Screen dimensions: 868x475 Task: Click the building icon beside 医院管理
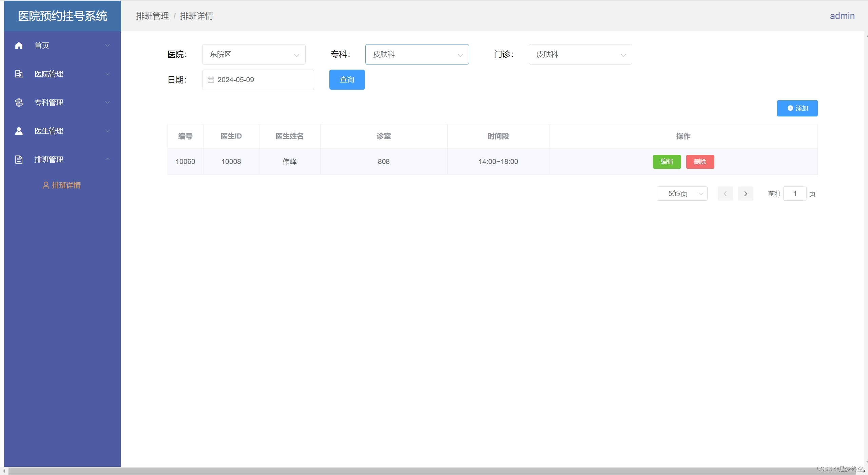[19, 74]
